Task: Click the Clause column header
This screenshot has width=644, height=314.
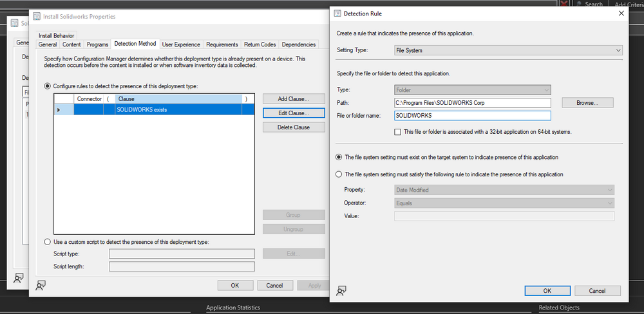Action: 178,99
